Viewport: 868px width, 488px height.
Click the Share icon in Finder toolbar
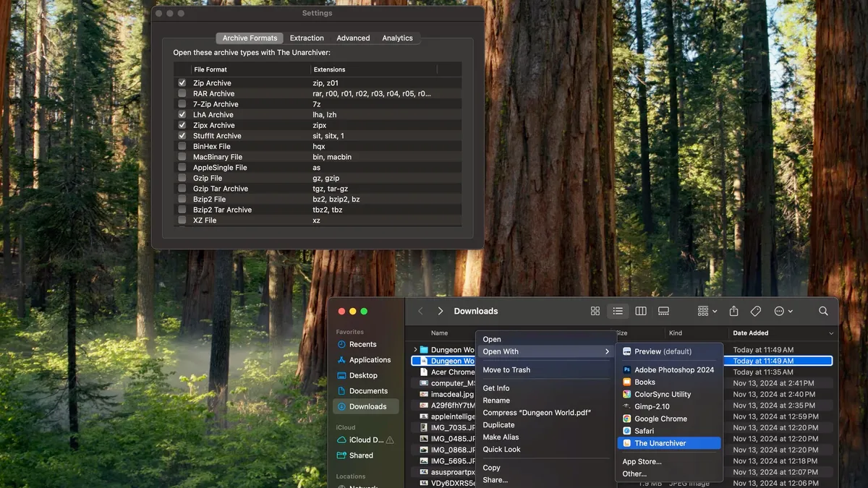click(733, 311)
